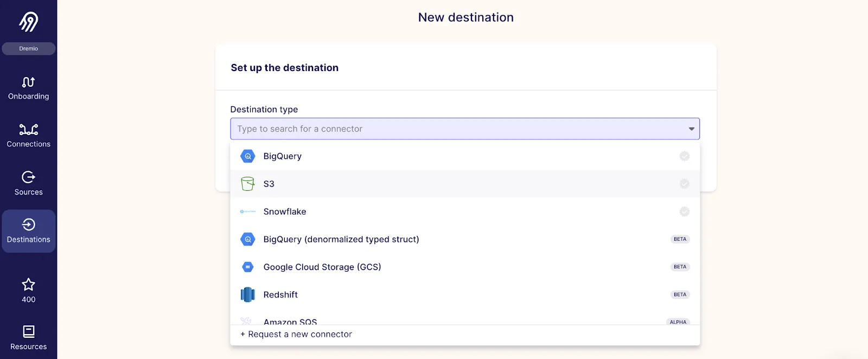This screenshot has height=359, width=868.
Task: Click the Redshift connector icon
Action: coord(248,294)
